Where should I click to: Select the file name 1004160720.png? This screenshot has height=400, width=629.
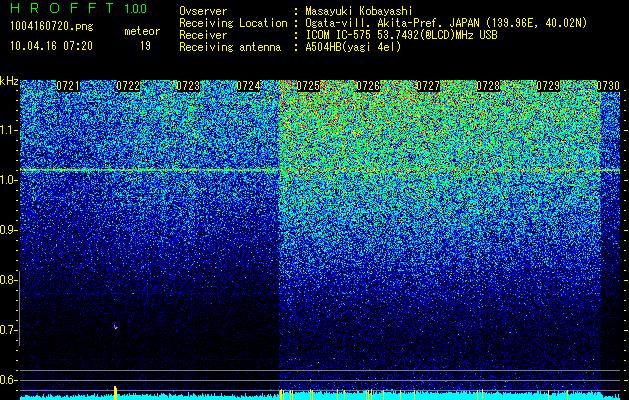52,27
